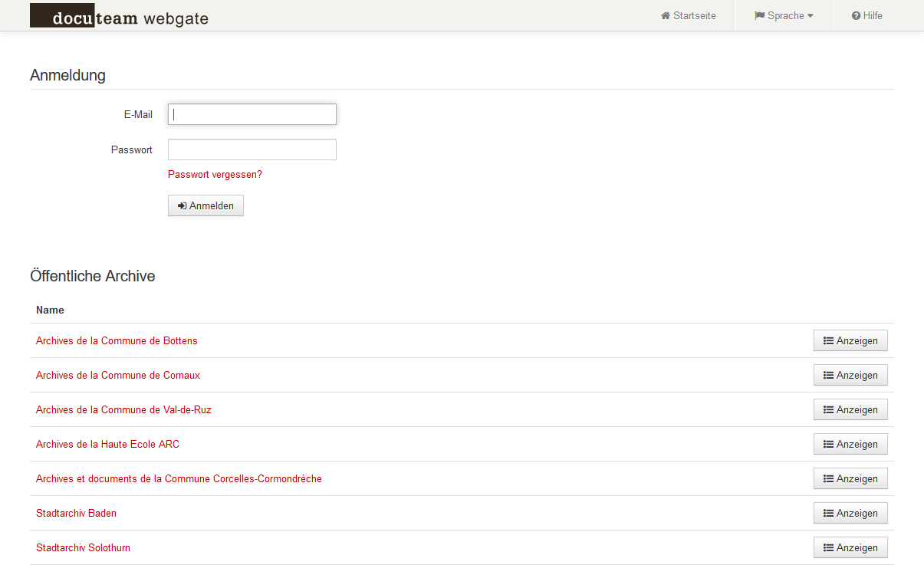
Task: Click Anzeigen for Commune de Val-de-Ruz
Action: click(x=850, y=409)
